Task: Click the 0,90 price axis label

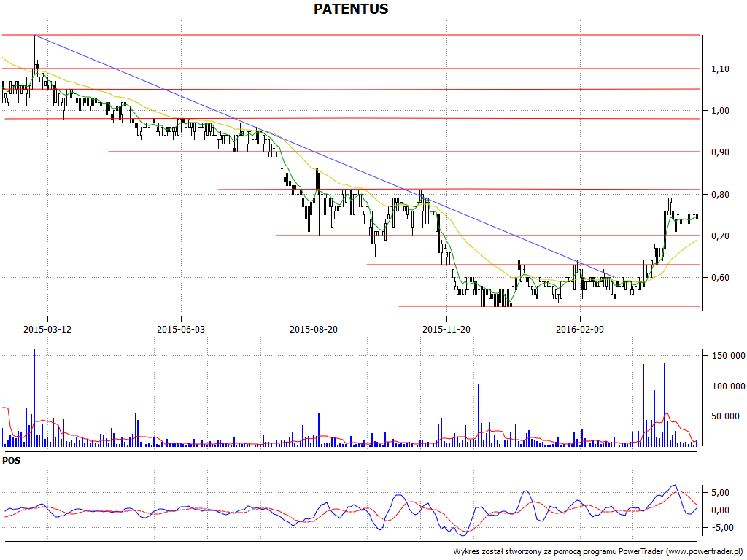Action: tap(720, 152)
